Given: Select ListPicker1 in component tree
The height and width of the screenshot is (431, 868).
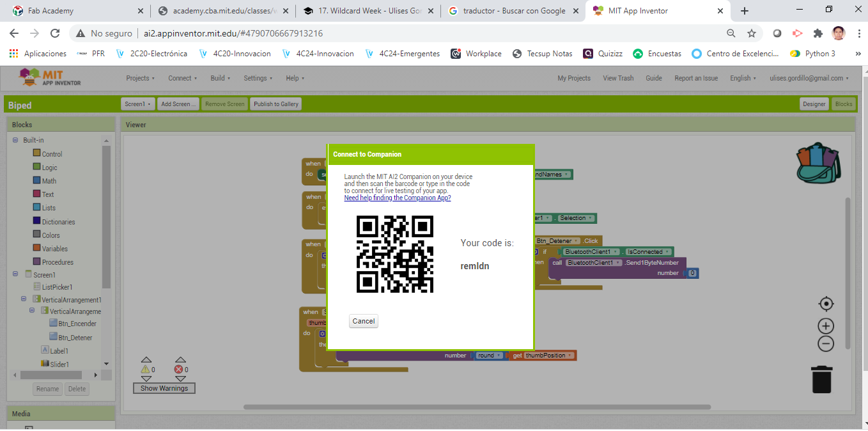Looking at the screenshot, I should [52, 287].
